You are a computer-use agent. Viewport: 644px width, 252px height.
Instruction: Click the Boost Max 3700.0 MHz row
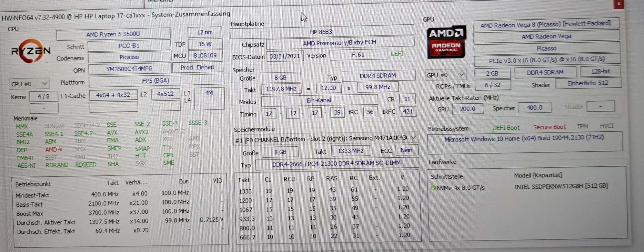click(x=119, y=213)
